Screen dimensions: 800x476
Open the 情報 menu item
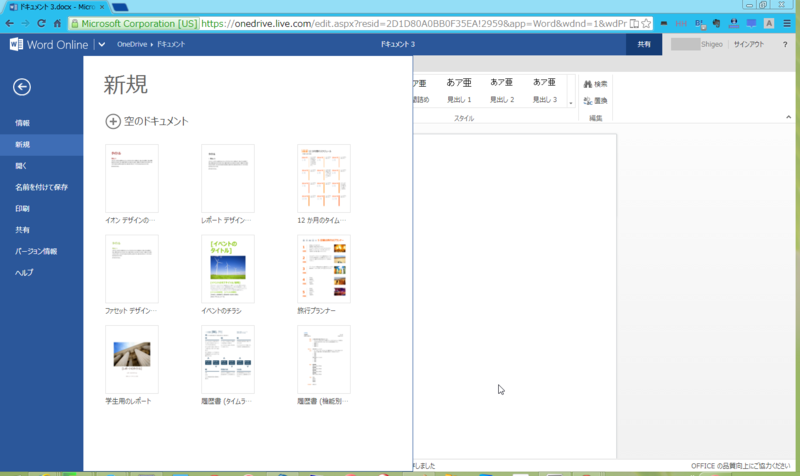[x=22, y=123]
